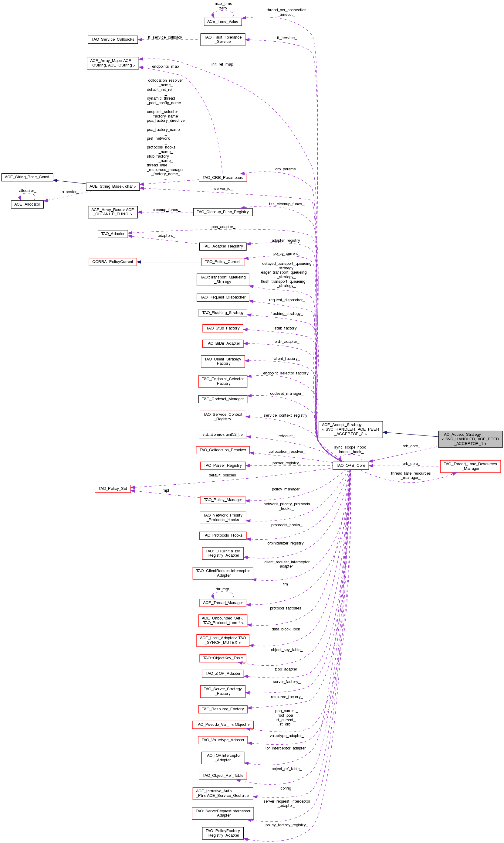Open the ACE_Time_Value node
This screenshot has width=504, height=843.
coord(222,21)
